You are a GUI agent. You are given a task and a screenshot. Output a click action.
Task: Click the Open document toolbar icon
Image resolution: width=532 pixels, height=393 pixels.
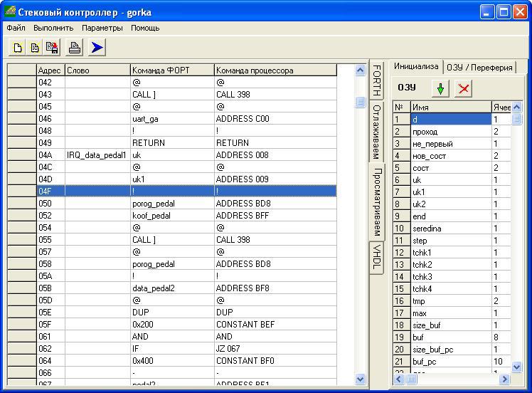tap(34, 48)
